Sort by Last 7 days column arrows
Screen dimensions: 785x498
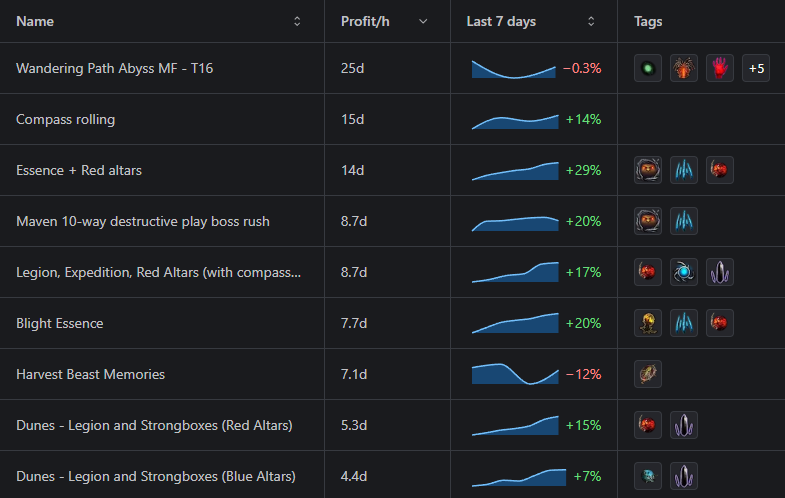591,21
